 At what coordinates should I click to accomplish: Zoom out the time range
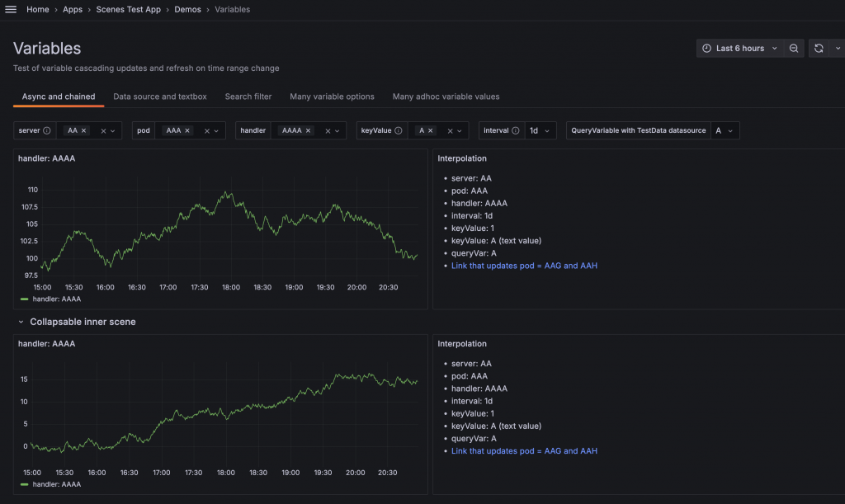point(793,49)
